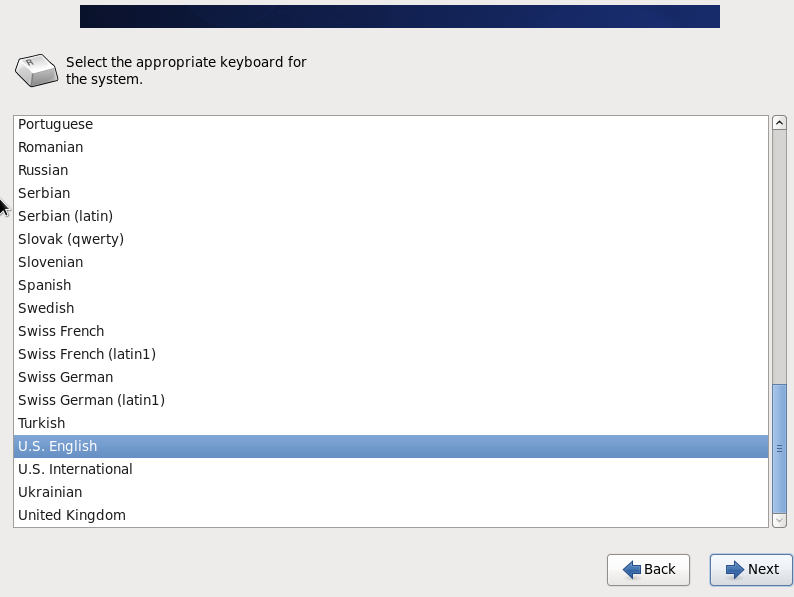
Task: Click the scrollbar up arrow
Action: (779, 123)
